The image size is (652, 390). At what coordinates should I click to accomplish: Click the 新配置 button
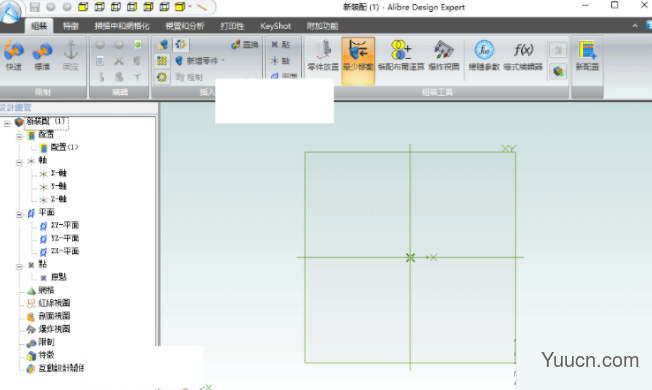point(587,56)
